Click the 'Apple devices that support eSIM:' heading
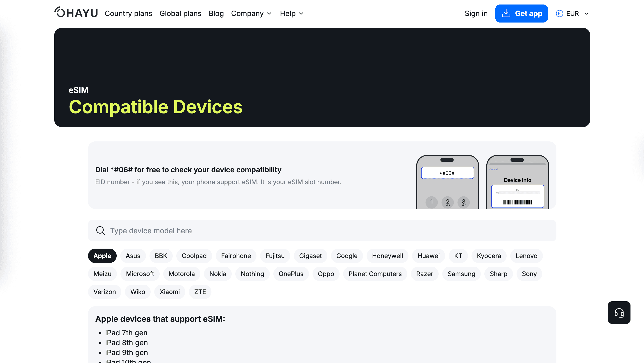 (x=160, y=319)
